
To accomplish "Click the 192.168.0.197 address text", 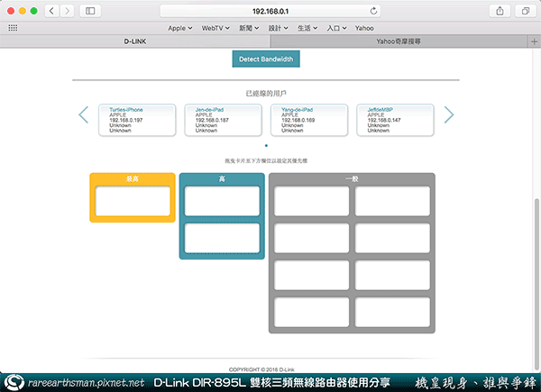I will (126, 120).
